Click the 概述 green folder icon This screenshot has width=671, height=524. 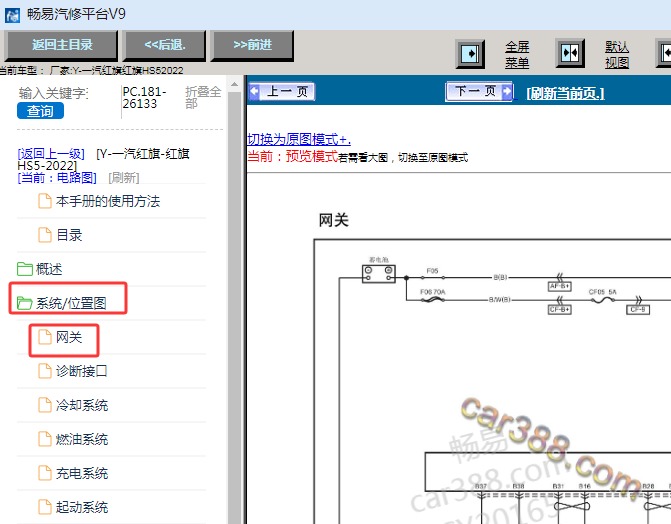tap(25, 269)
